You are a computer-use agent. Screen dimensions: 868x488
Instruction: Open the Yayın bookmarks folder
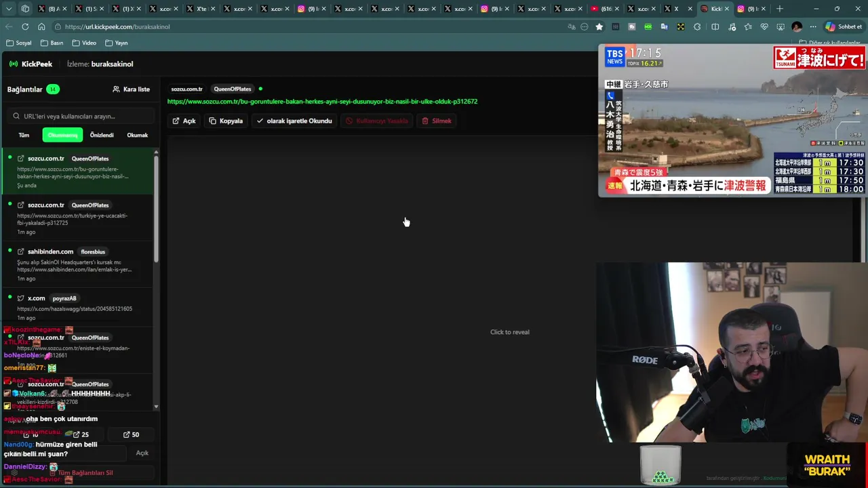[x=117, y=43]
